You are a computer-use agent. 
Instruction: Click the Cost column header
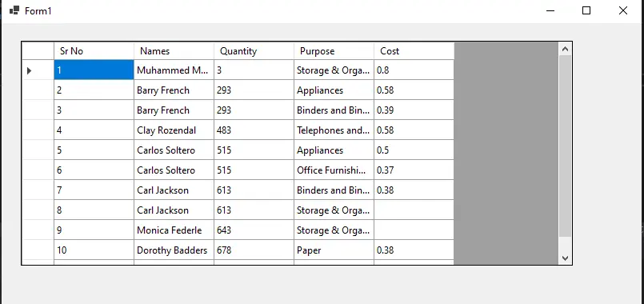(414, 51)
